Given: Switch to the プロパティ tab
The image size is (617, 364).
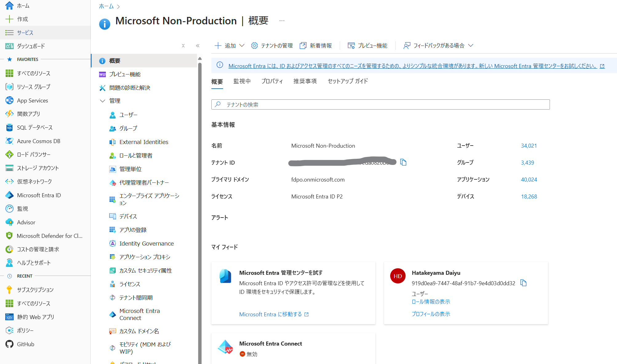Looking at the screenshot, I should coord(272,81).
